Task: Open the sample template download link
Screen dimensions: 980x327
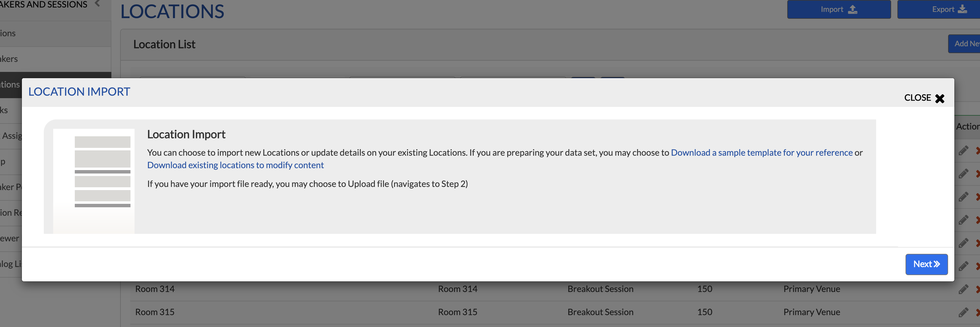Action: pyautogui.click(x=762, y=153)
